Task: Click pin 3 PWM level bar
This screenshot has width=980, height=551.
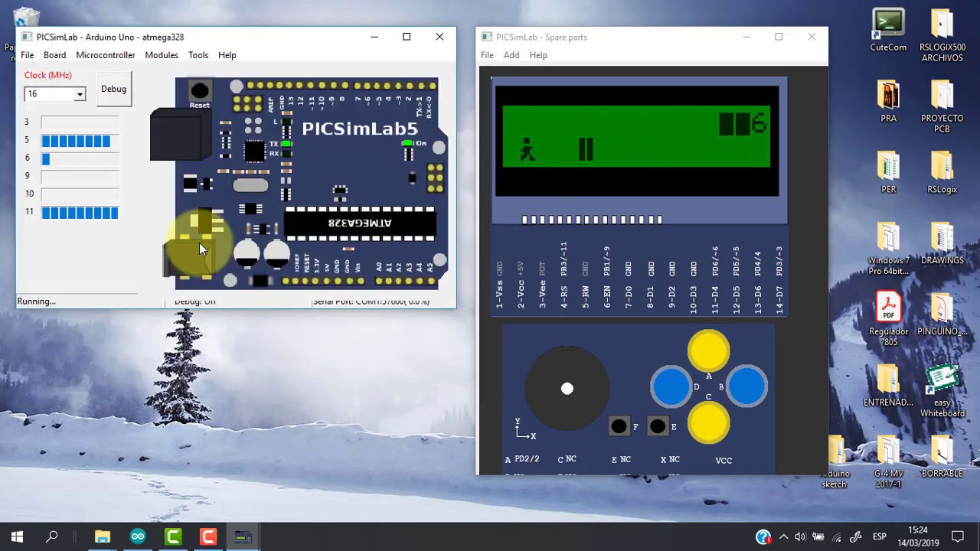Action: tap(80, 122)
